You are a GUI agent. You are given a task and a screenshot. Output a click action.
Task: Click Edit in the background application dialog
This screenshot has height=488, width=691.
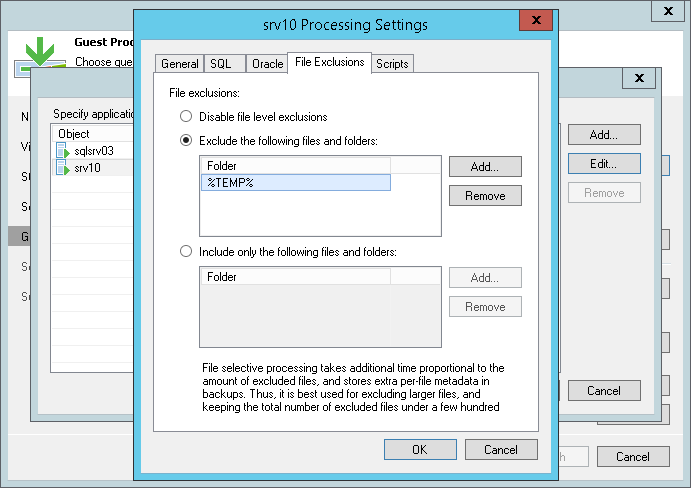point(604,164)
